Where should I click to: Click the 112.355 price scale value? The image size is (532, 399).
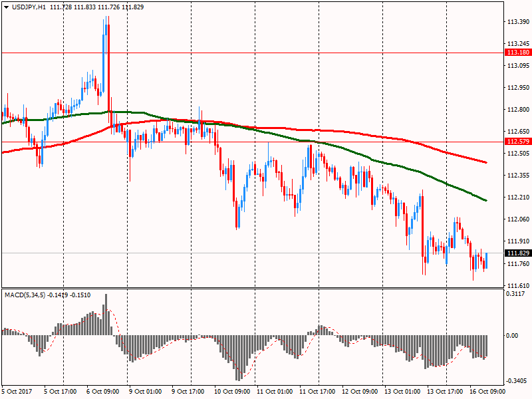point(518,176)
